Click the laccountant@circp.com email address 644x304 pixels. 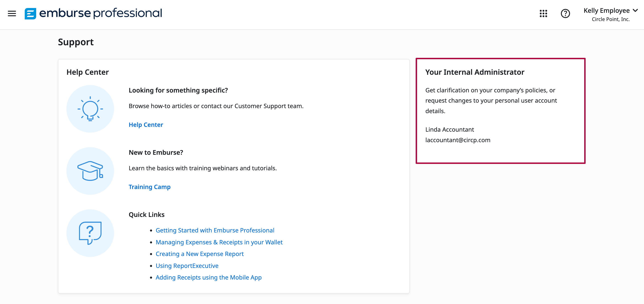[x=458, y=140]
